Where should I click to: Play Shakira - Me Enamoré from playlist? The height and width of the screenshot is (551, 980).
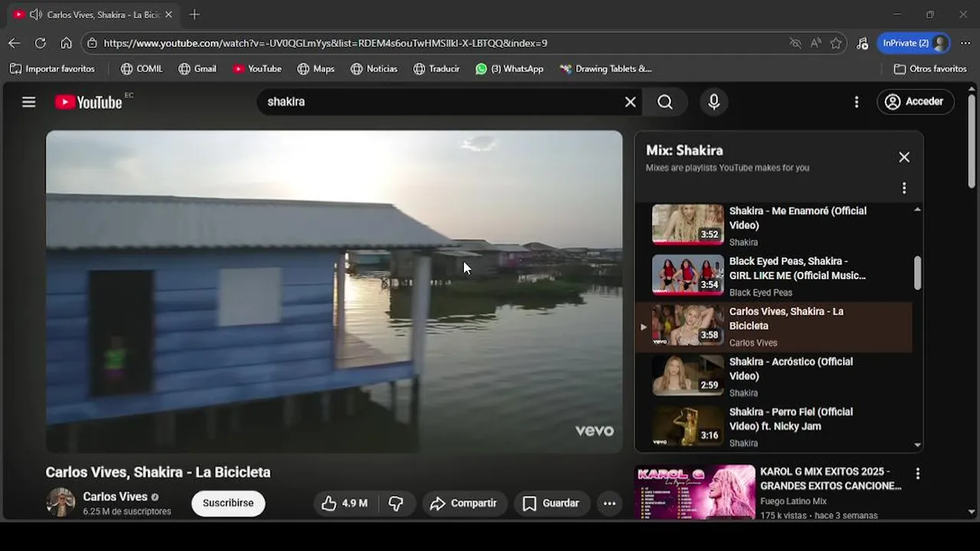(781, 226)
